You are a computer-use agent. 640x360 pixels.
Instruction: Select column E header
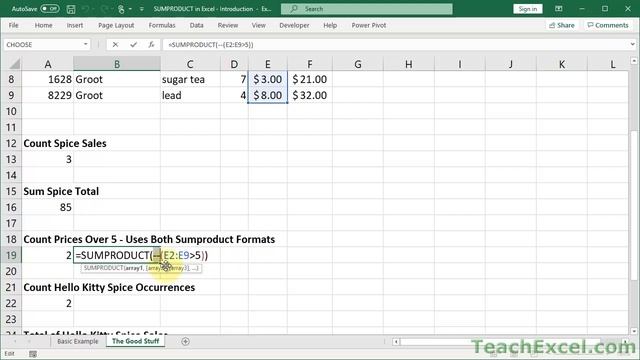(267, 64)
